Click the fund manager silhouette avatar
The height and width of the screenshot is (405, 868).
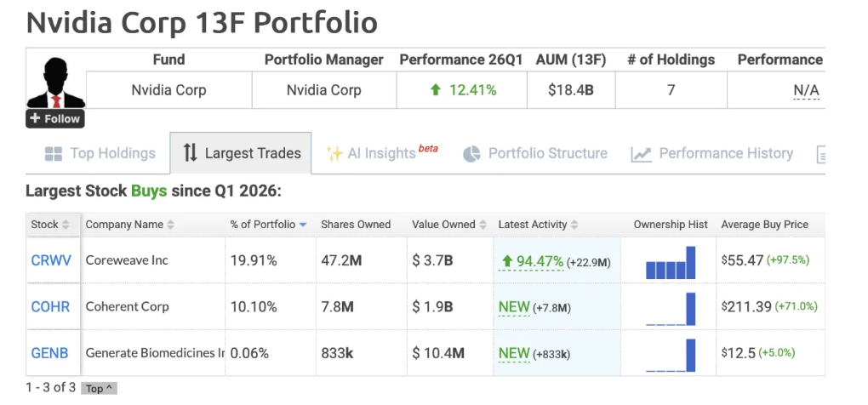click(x=56, y=83)
